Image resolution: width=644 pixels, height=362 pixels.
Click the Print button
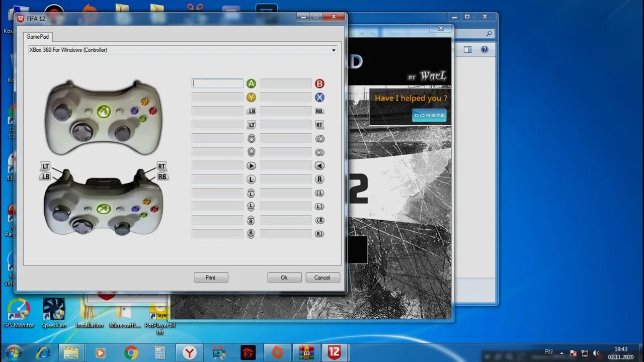(211, 278)
